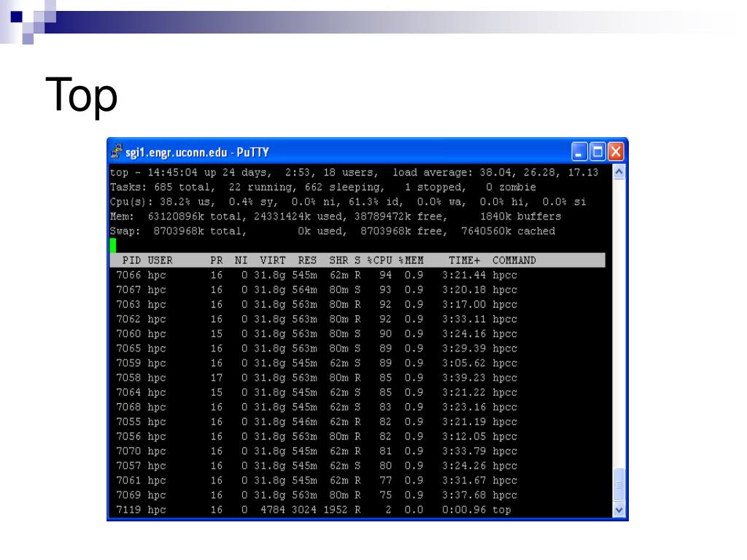Viewport: 747px width, 560px height.
Task: Click '1840k buffers' in Mem line
Action: click(x=520, y=217)
